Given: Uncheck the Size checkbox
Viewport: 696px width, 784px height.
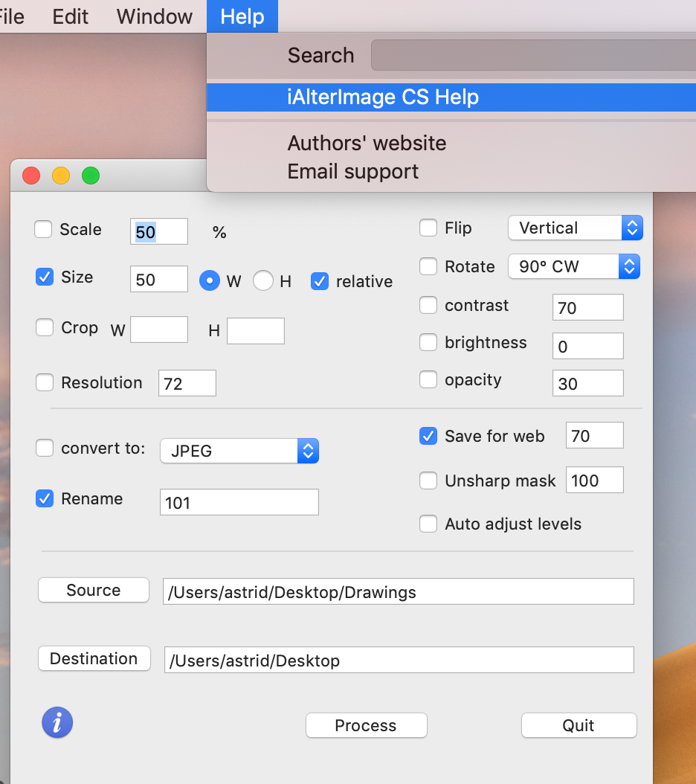Looking at the screenshot, I should click(x=45, y=277).
